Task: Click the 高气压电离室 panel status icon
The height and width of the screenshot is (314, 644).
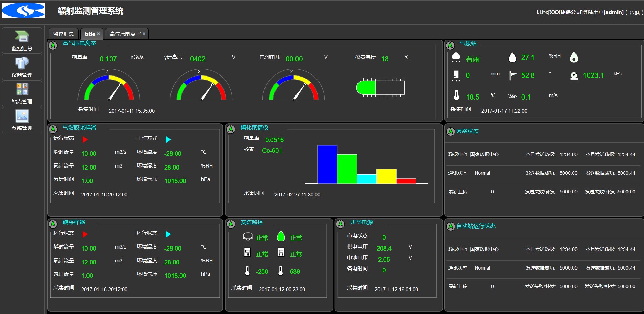Action: click(53, 45)
